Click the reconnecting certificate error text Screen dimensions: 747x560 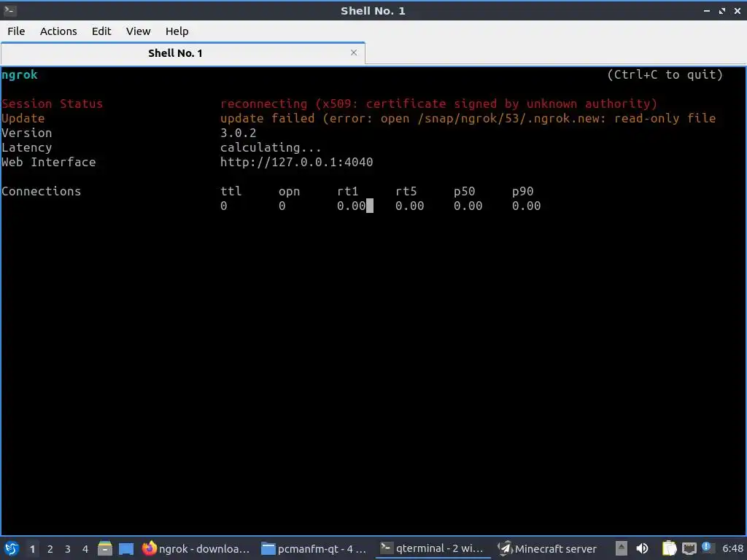click(438, 104)
